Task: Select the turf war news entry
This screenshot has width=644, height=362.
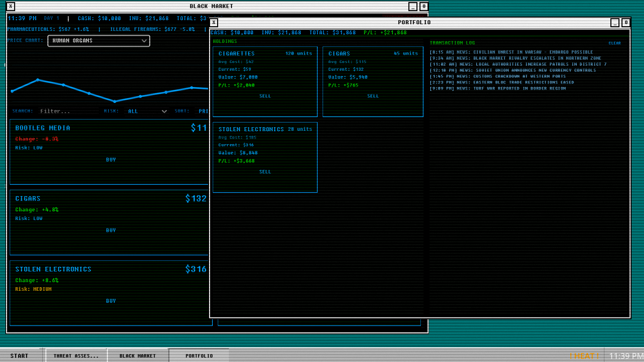Action: pyautogui.click(x=498, y=88)
